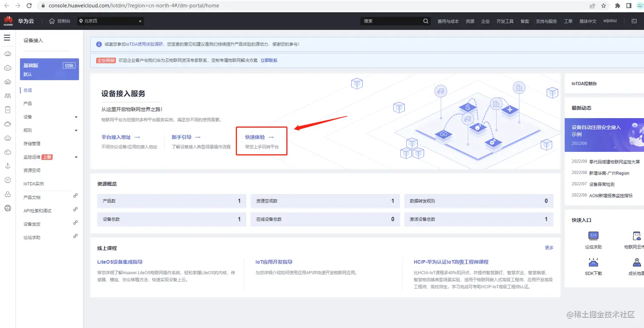This screenshot has width=644, height=328.
Task: Click the 新手引导 link
Action: click(x=181, y=137)
